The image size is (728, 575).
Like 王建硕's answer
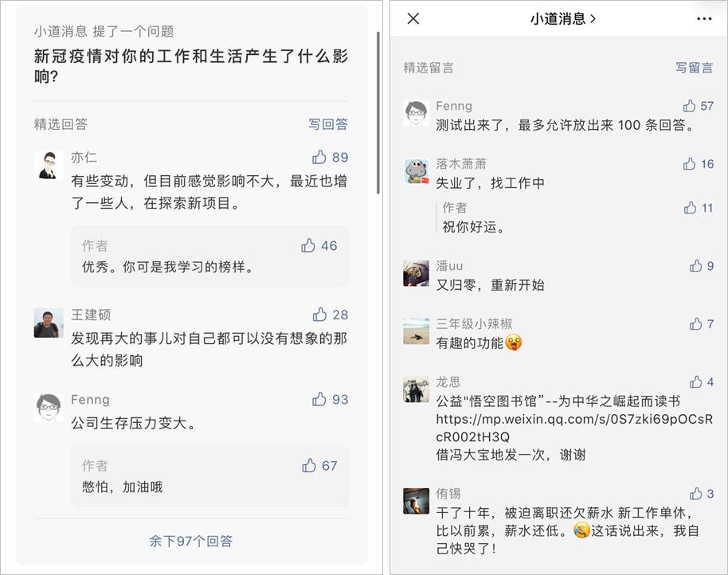click(x=319, y=314)
